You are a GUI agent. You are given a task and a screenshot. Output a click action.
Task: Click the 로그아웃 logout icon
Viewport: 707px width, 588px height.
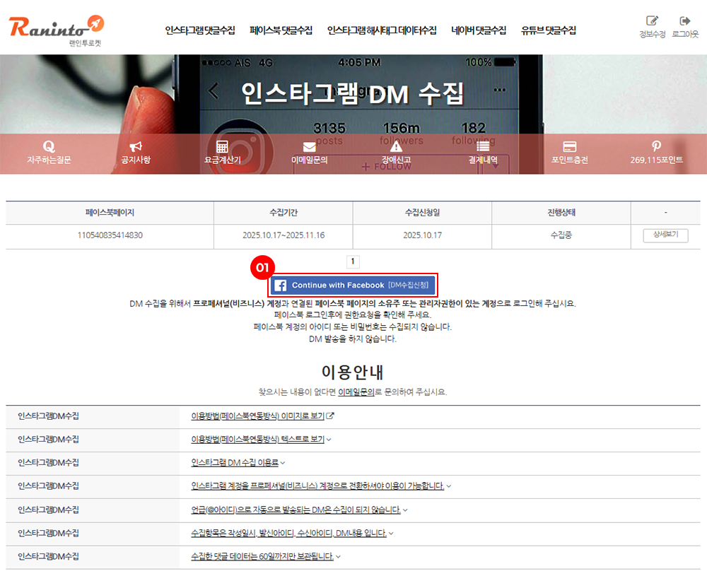click(684, 21)
